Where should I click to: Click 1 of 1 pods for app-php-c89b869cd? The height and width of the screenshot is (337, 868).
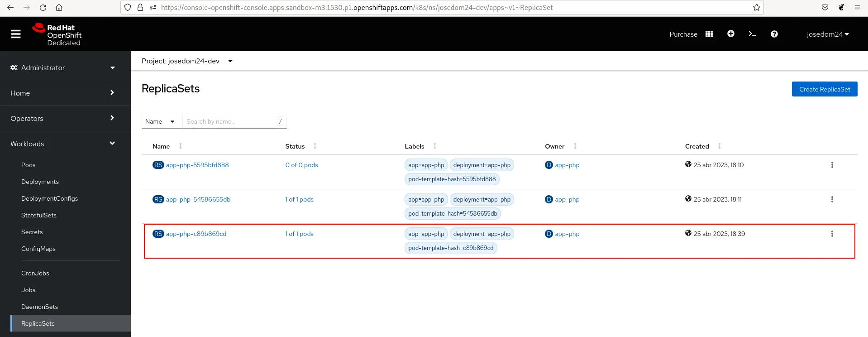[299, 234]
